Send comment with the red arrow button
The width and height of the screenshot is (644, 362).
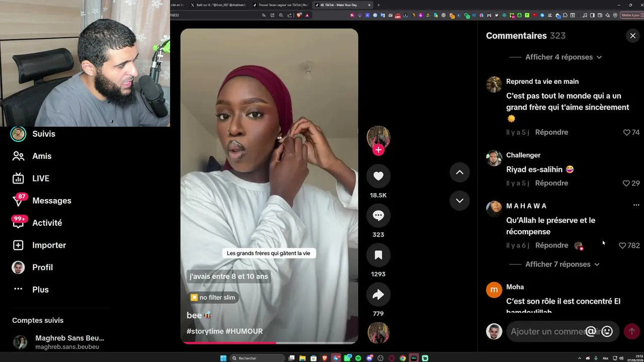point(631,331)
